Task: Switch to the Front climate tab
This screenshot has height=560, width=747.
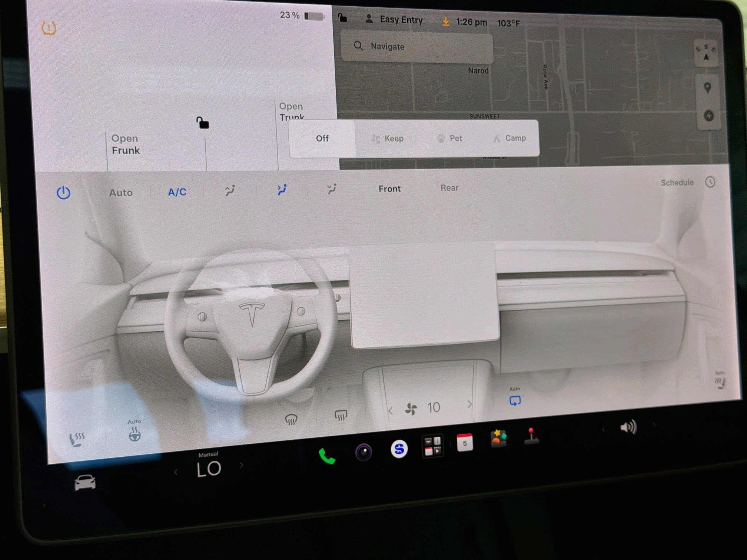Action: pyautogui.click(x=389, y=189)
